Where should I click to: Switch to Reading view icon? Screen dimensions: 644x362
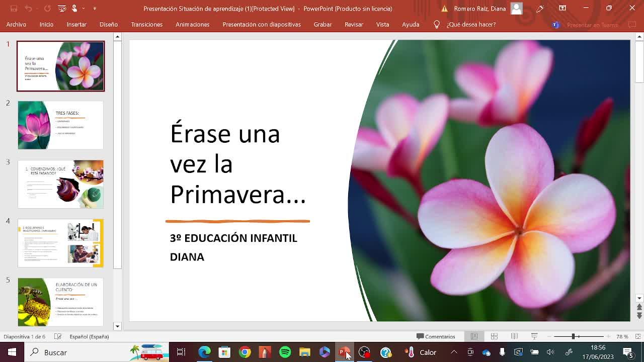click(x=514, y=336)
